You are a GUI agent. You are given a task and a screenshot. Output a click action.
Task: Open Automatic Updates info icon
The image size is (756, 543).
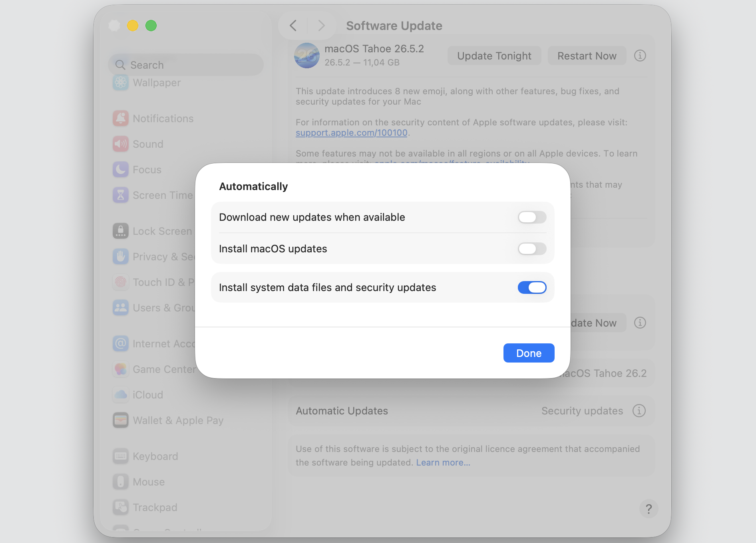point(639,410)
